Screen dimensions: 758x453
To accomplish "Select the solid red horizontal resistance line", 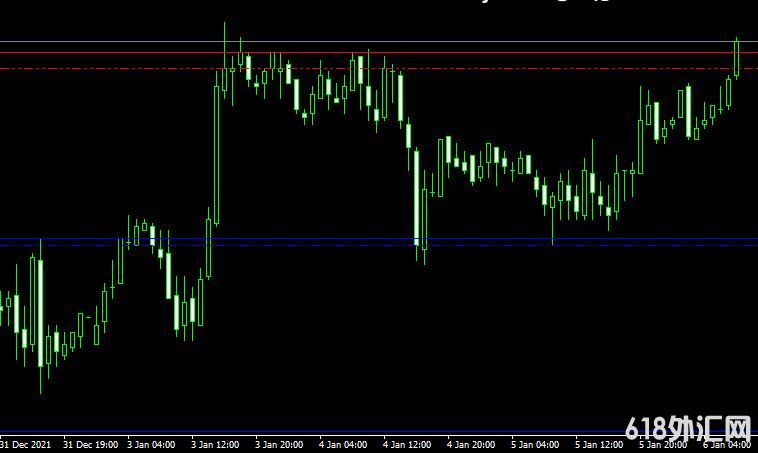I will pos(379,53).
